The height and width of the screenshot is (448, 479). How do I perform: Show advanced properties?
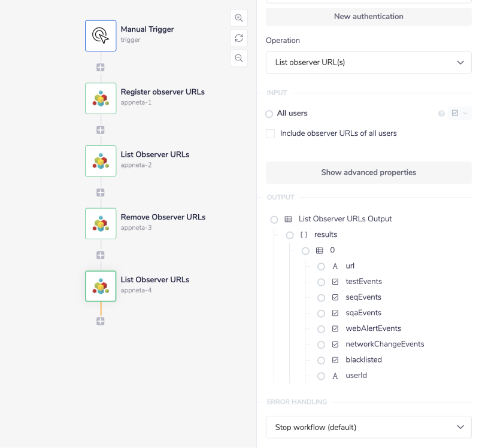[368, 172]
